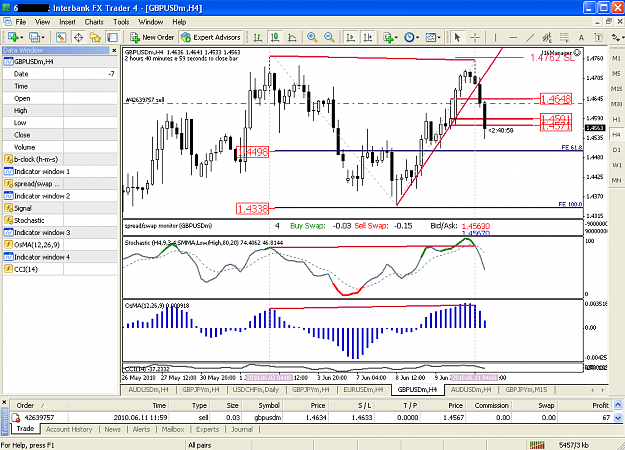Screen dimensions: 625x450
Task: Toggle the Terminal panel toolbar icon
Action: click(x=113, y=37)
